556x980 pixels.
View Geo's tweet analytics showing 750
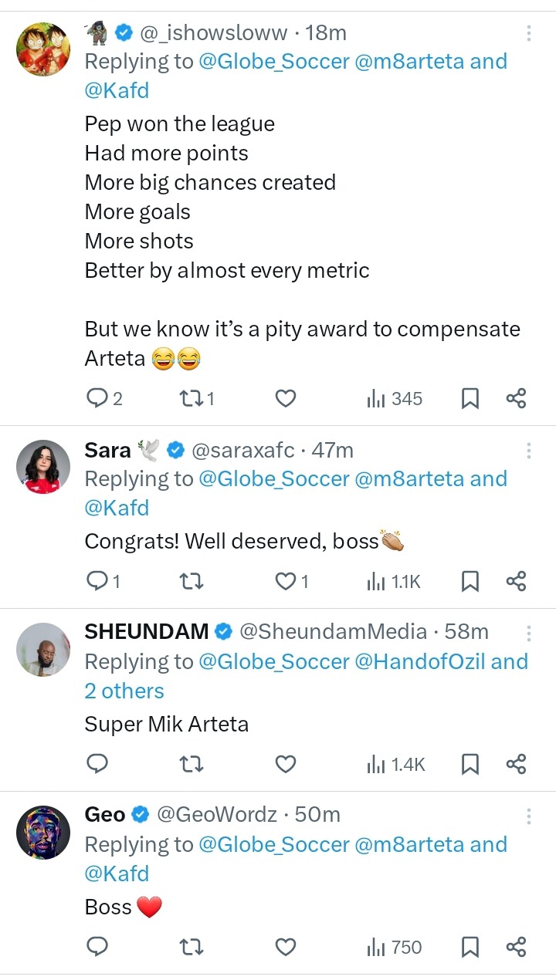tap(395, 947)
